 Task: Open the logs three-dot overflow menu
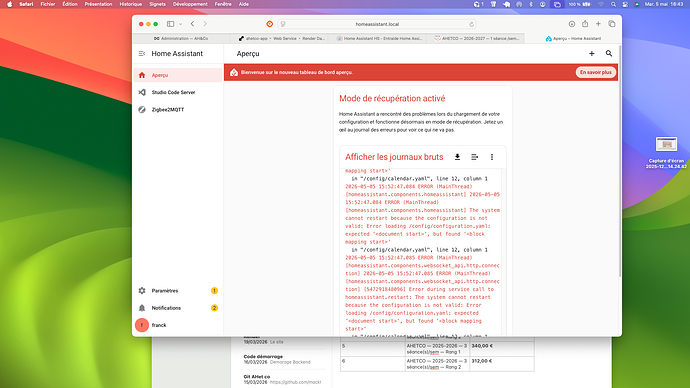(x=492, y=157)
